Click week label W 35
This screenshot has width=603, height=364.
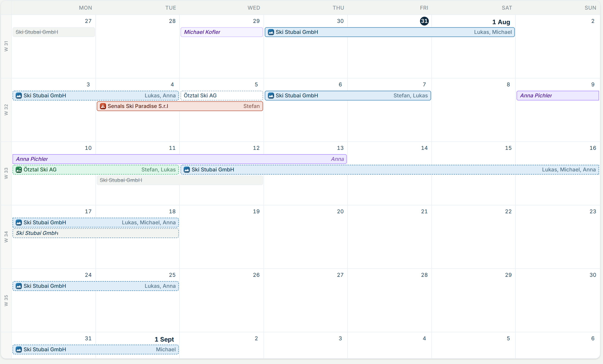click(6, 300)
